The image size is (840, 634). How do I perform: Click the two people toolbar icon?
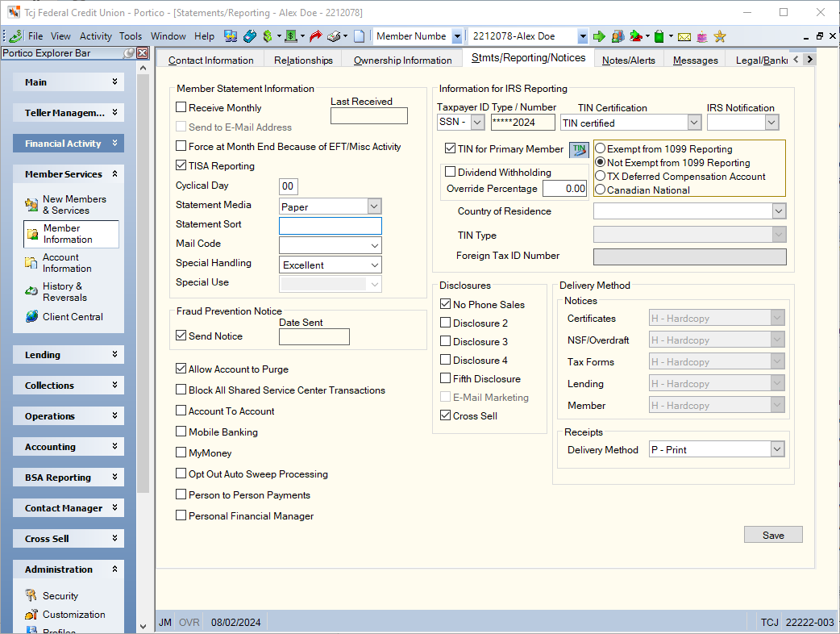coord(618,36)
